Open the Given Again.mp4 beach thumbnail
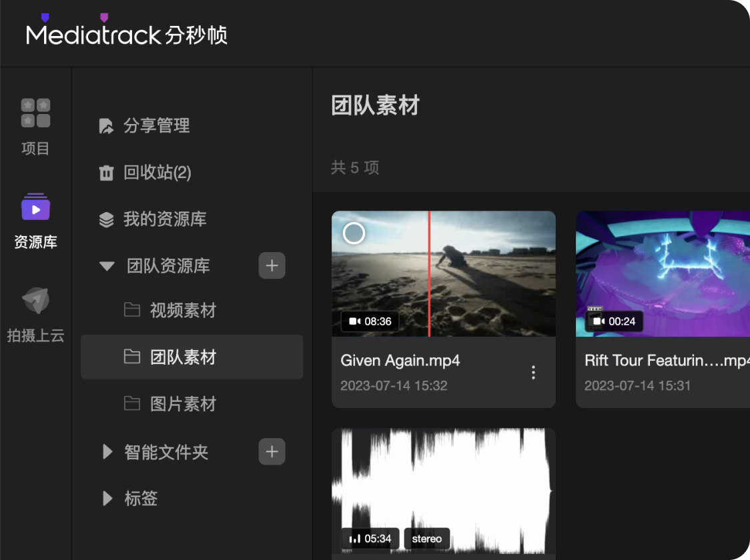Screen dimensions: 750x560 [444, 274]
